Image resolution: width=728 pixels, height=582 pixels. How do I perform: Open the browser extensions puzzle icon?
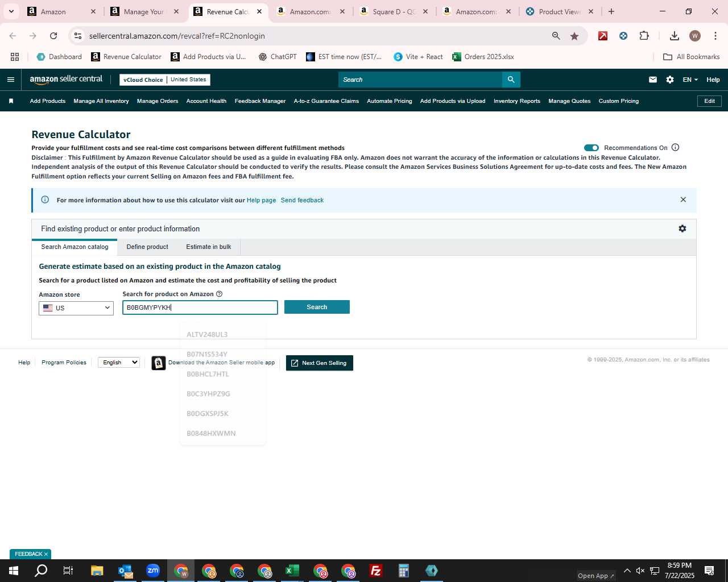644,36
